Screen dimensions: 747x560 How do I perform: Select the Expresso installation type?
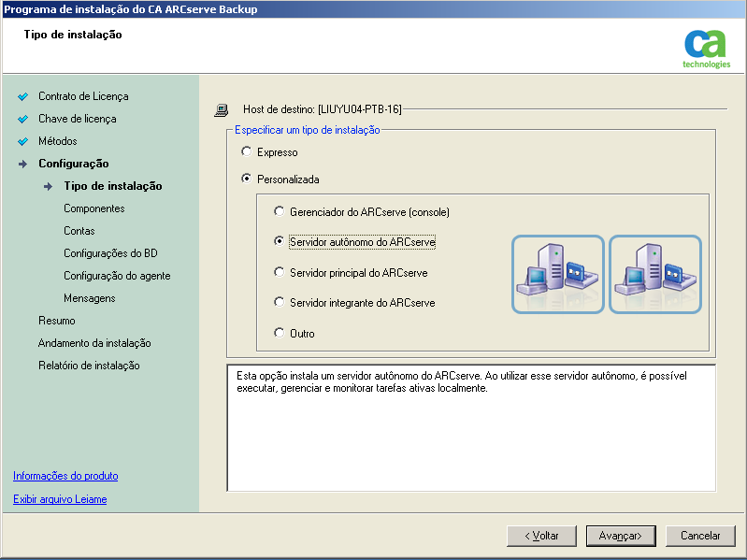246,151
